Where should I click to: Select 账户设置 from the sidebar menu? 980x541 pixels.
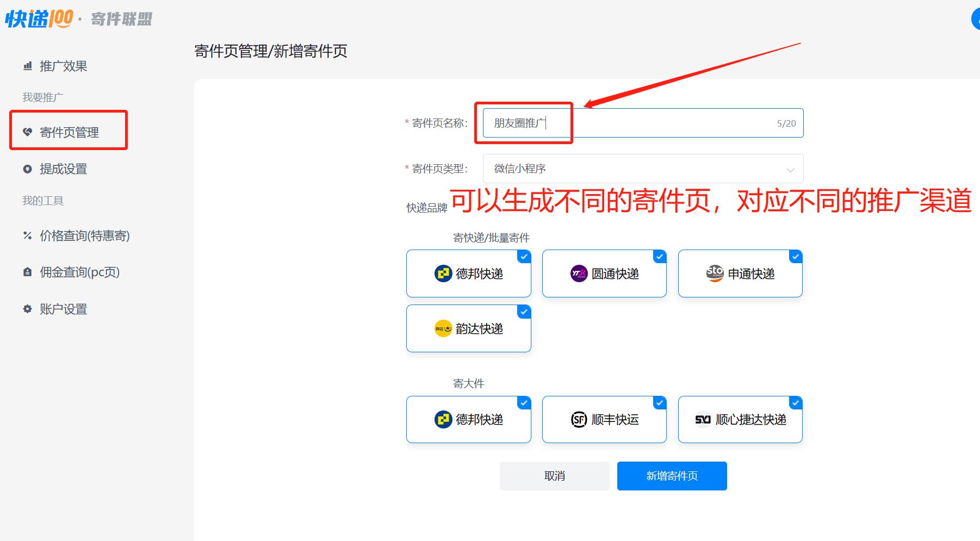pyautogui.click(x=63, y=309)
